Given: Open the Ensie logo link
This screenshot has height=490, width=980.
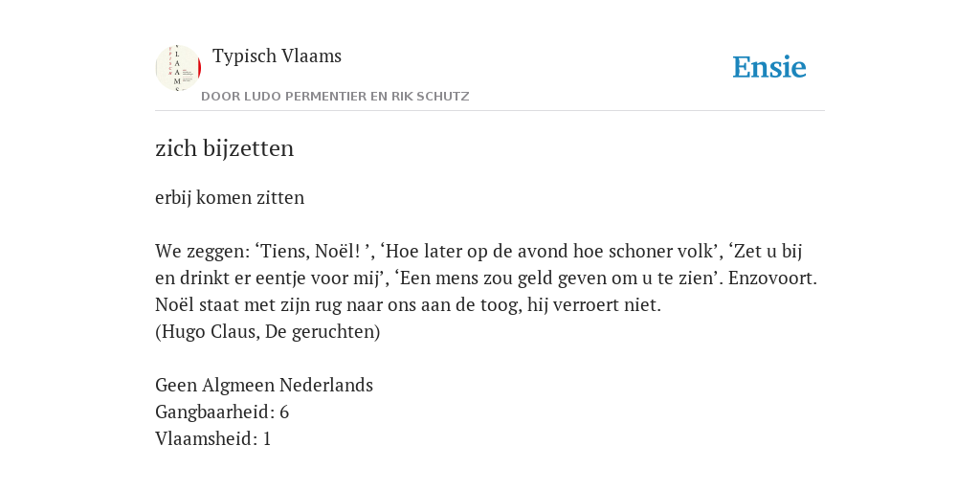Looking at the screenshot, I should coord(769,67).
